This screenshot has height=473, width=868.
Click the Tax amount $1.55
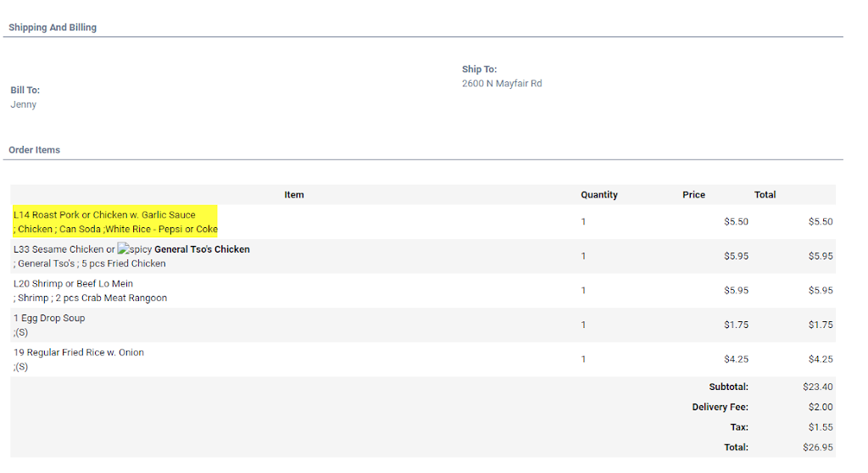coord(821,428)
